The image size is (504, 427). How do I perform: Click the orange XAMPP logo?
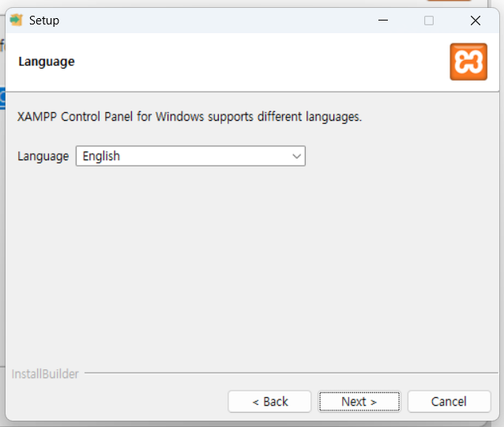pyautogui.click(x=468, y=62)
